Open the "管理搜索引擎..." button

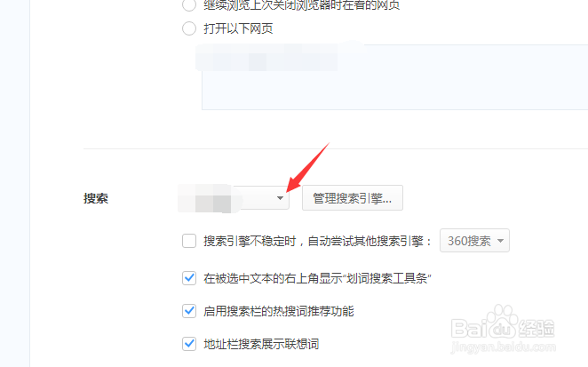(x=353, y=198)
